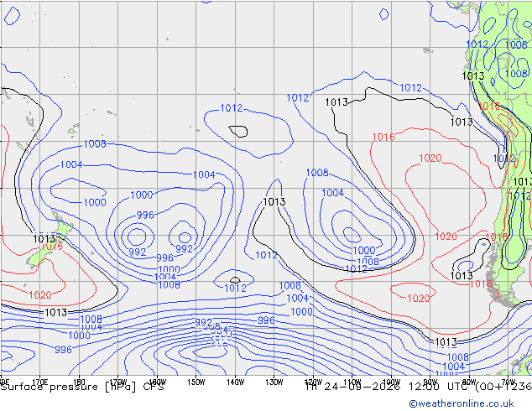This screenshot has width=532, height=411.
Task: Click the 1000 label at 180 longitude
Action: coord(95,202)
